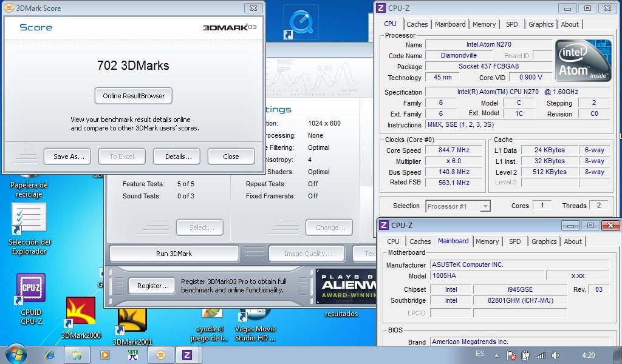The image size is (622, 364).
Task: Click Save As... in 3DMark Score
Action: pyautogui.click(x=67, y=157)
